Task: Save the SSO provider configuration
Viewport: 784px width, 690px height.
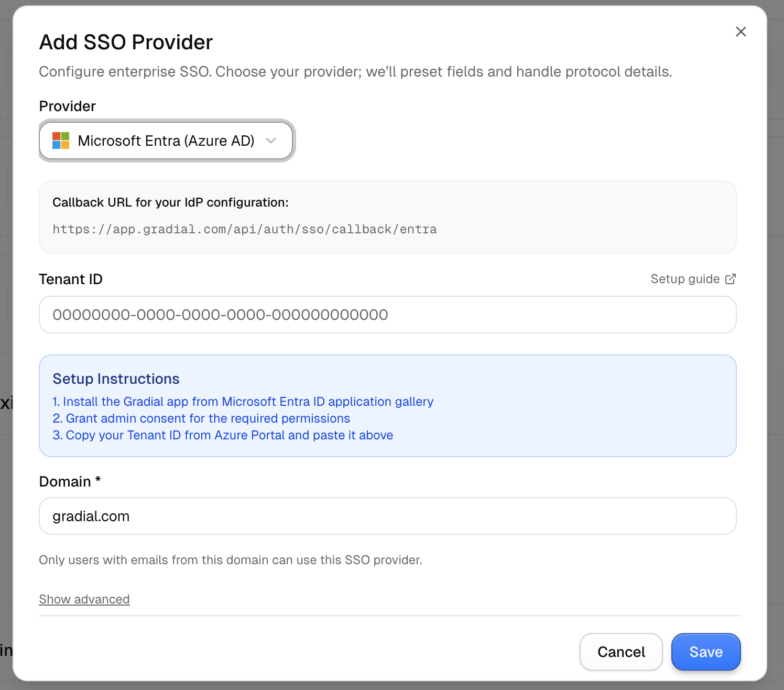Action: pos(705,652)
